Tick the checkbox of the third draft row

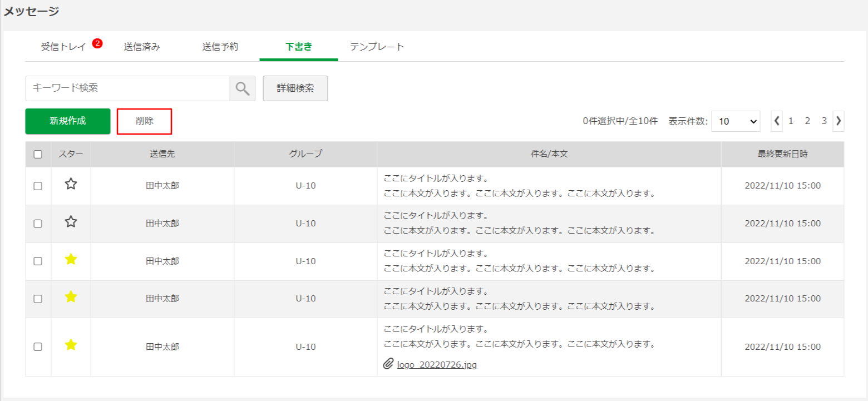coord(38,261)
